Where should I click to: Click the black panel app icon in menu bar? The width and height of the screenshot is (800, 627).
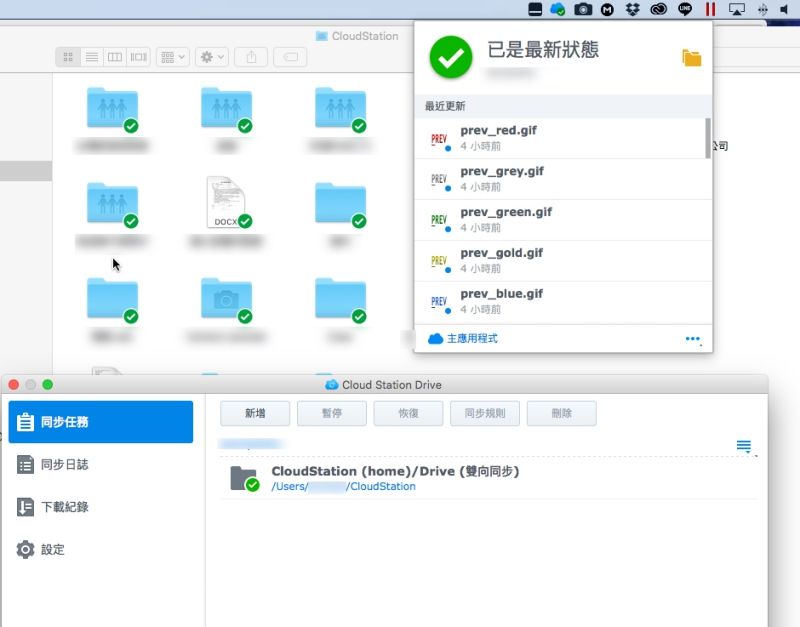pyautogui.click(x=535, y=9)
